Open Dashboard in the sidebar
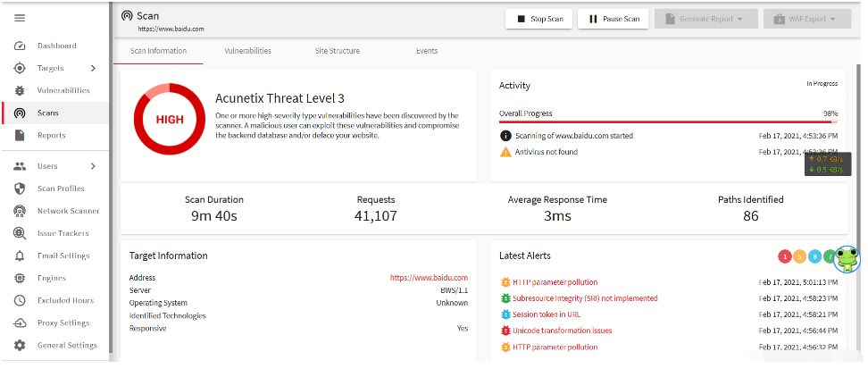868x377 pixels. pos(55,46)
